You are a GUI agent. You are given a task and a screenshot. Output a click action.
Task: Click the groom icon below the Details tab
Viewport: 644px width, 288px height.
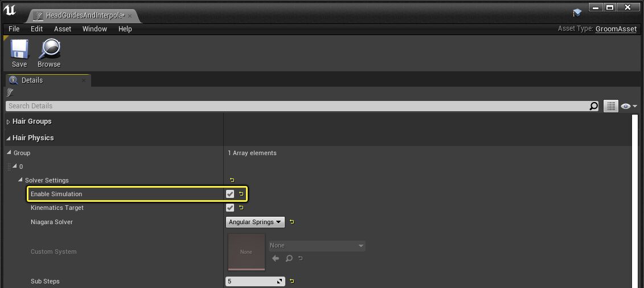click(x=10, y=92)
